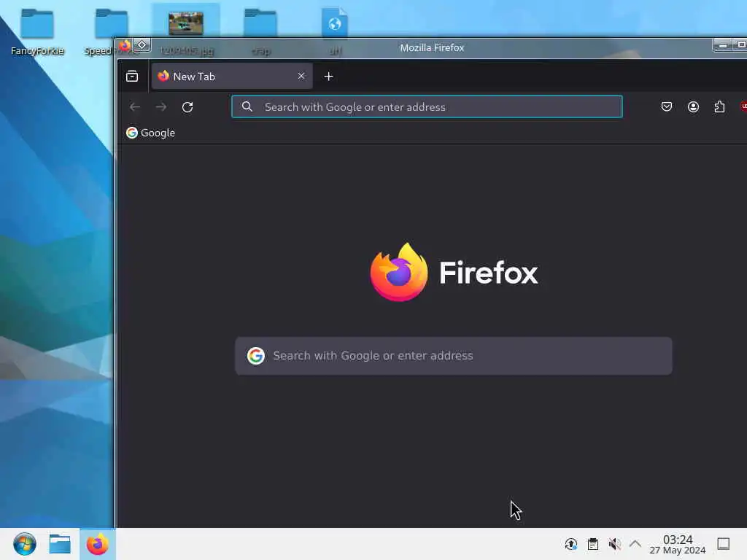Open the window menu Firefox icon in titlebar
Image resolution: width=747 pixels, height=560 pixels.
[x=124, y=46]
